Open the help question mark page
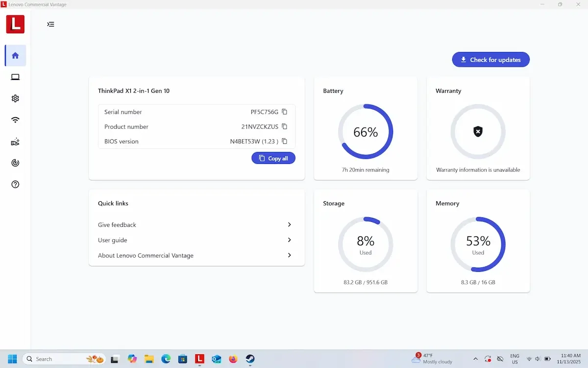The image size is (588, 368). (15, 184)
